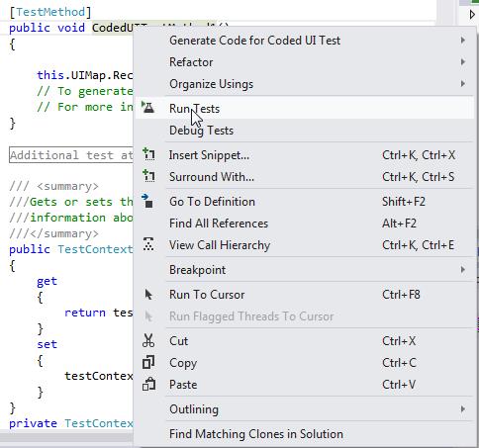The image size is (479, 448).
Task: Select Find Matching Clones in Solution
Action: 306,434
